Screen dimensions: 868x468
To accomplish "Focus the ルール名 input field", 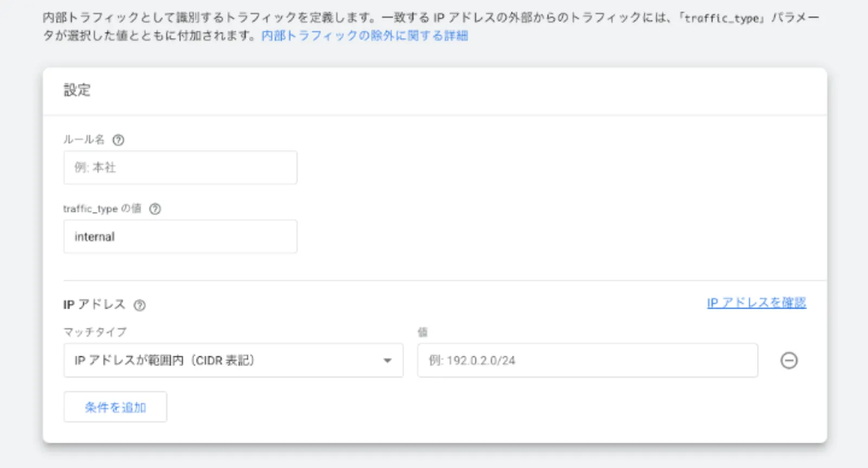I will 180,168.
